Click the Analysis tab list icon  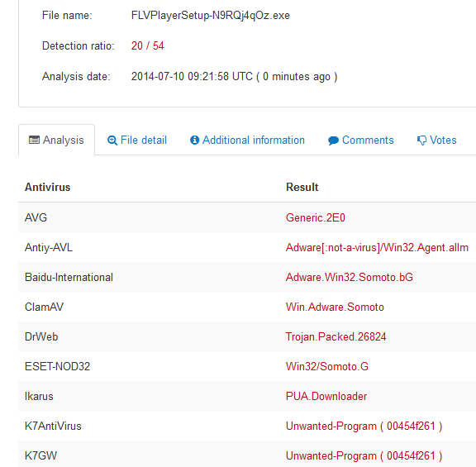pyautogui.click(x=34, y=140)
